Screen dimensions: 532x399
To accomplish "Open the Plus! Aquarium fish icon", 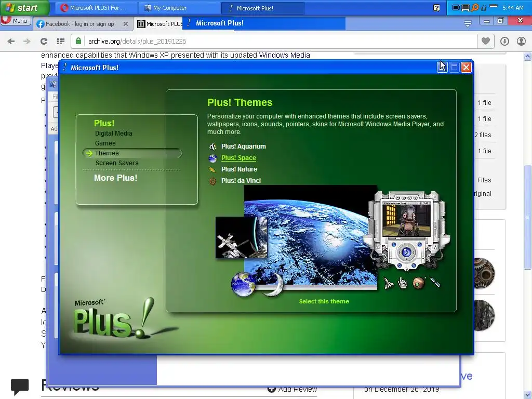I will click(212, 147).
